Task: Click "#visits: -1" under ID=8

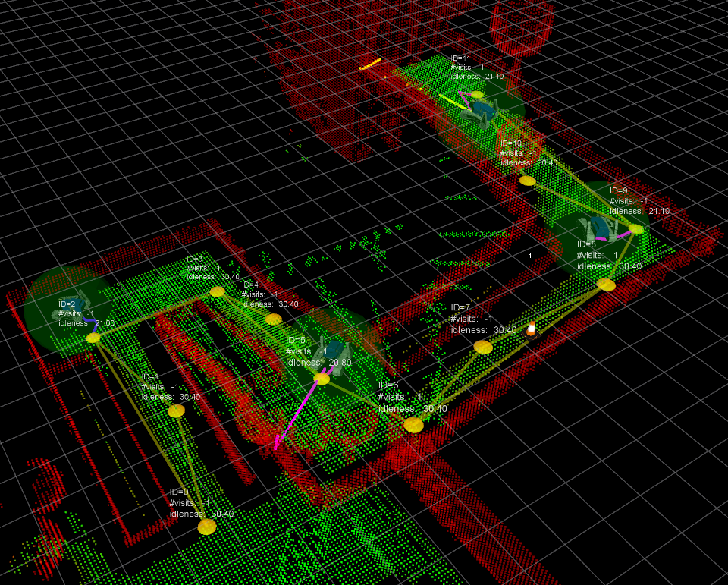Action: click(x=598, y=256)
